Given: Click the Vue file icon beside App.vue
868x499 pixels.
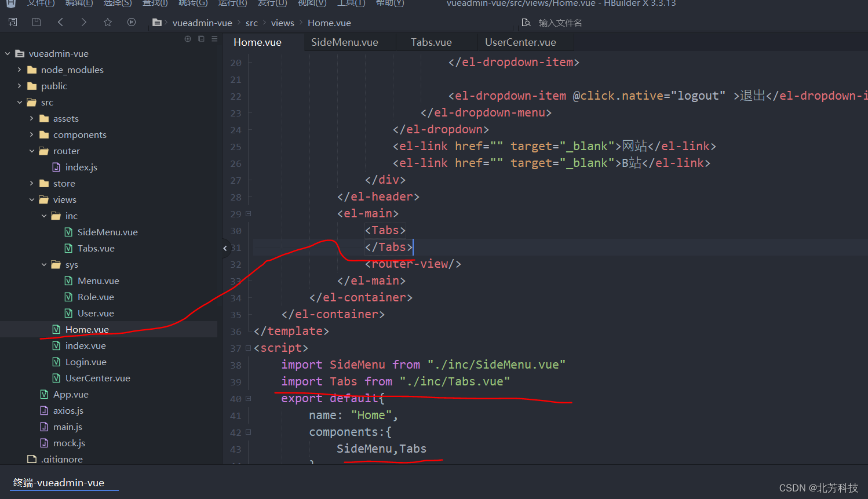Looking at the screenshot, I should 44,394.
